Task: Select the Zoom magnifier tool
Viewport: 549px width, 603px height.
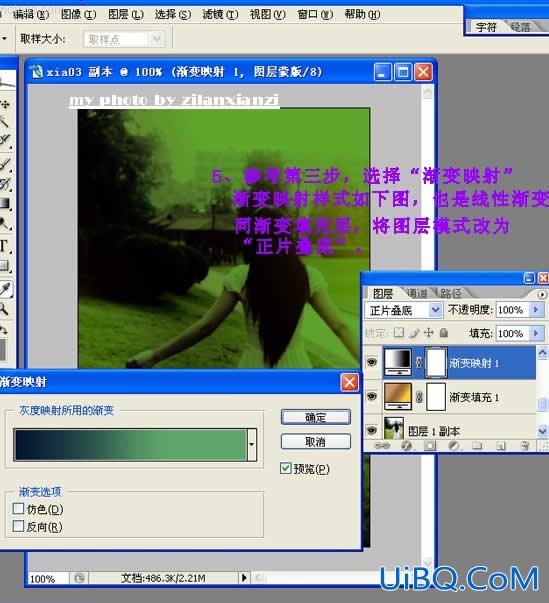Action: pyautogui.click(x=4, y=308)
